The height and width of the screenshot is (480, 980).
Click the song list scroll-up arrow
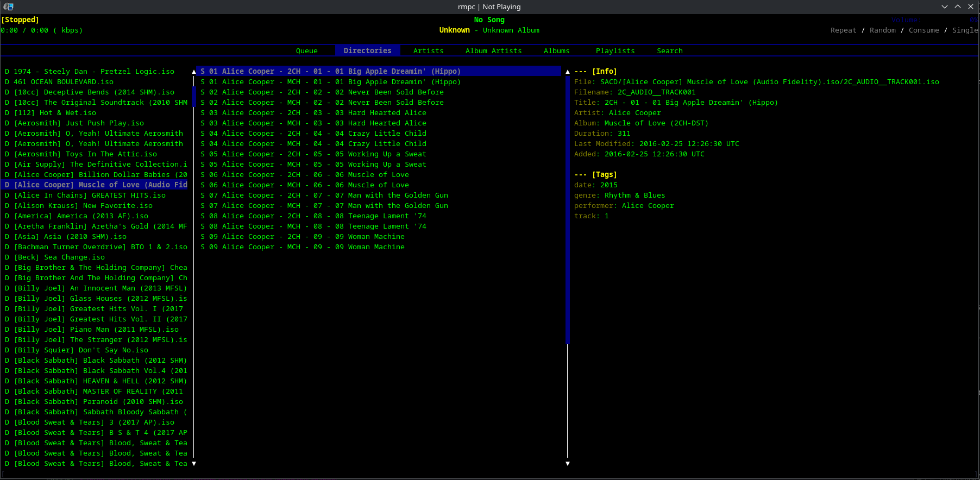[568, 72]
